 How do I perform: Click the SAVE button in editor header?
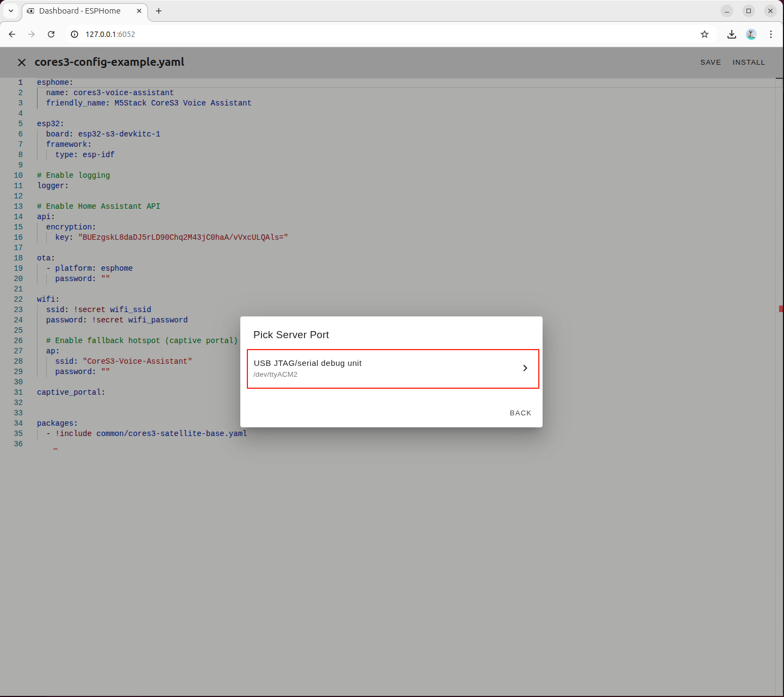pos(710,63)
